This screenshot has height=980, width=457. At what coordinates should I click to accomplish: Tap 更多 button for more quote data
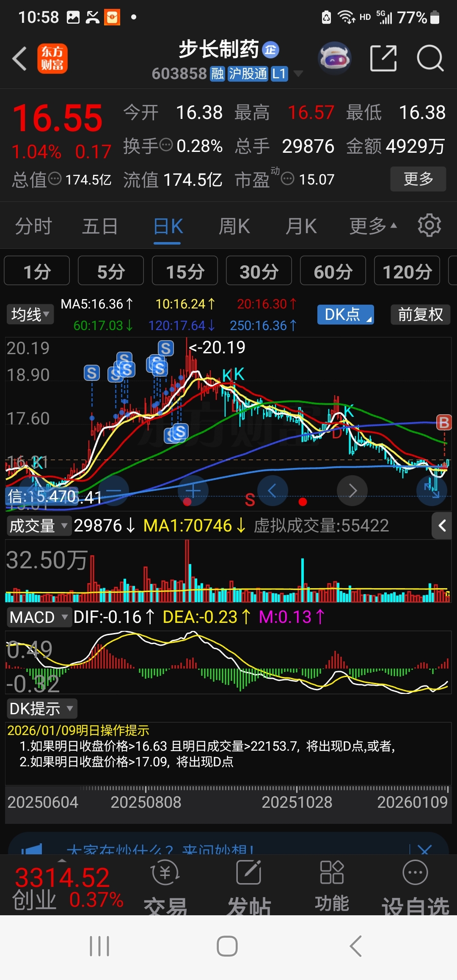pyautogui.click(x=418, y=179)
